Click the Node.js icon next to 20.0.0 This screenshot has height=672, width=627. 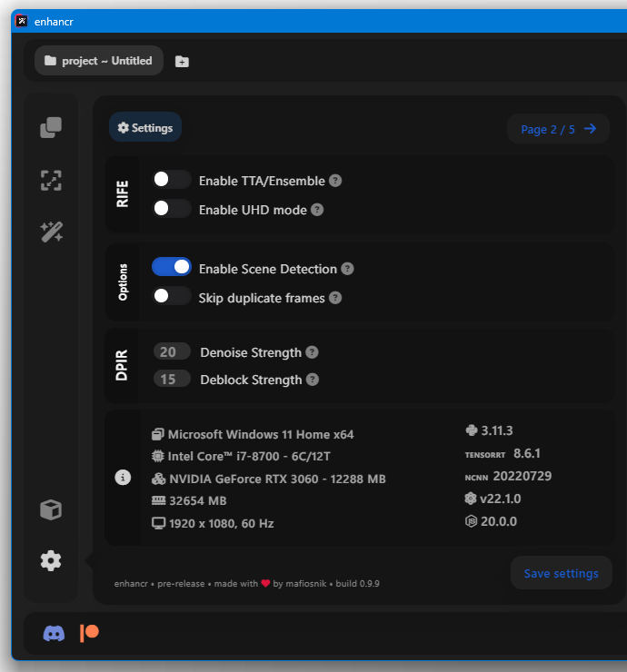point(471,521)
